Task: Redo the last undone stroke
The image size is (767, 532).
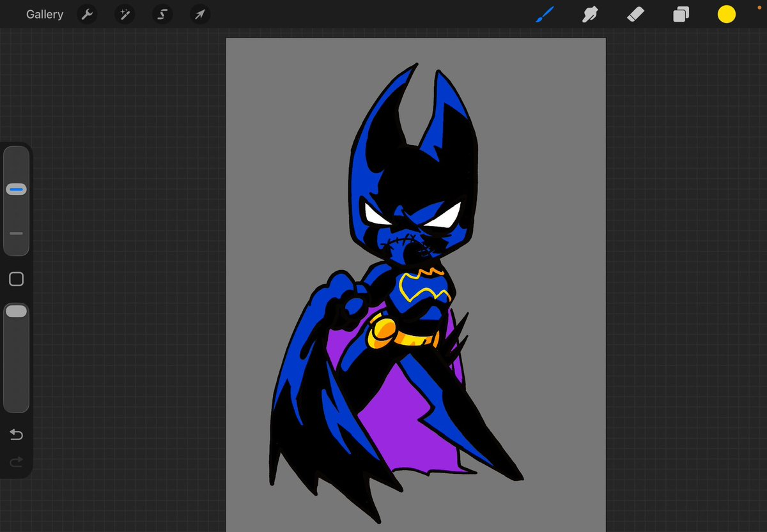Action: (x=17, y=462)
